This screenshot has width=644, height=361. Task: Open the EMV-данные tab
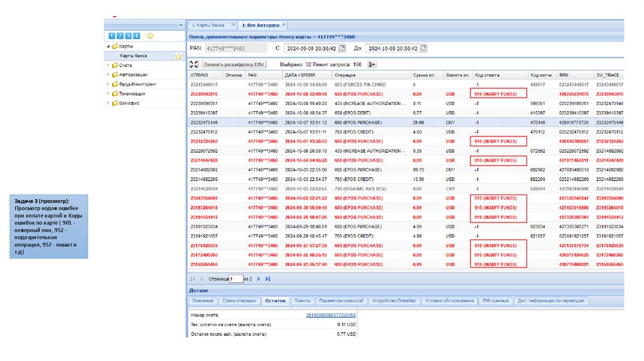tap(495, 301)
